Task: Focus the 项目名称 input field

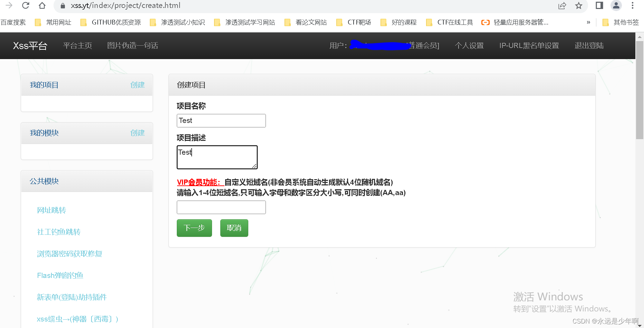Action: tap(221, 120)
